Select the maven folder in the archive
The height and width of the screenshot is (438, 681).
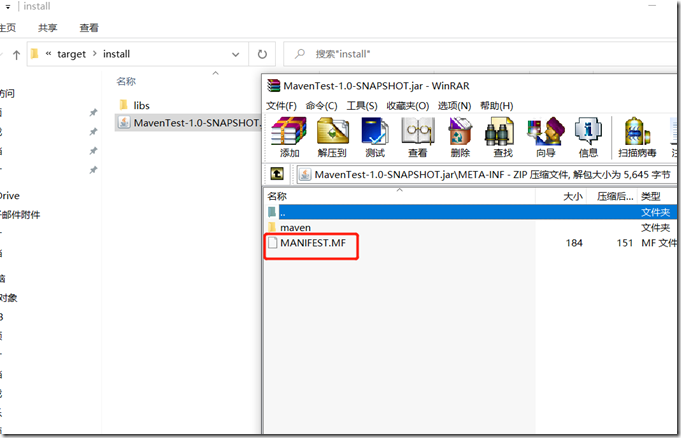pyautogui.click(x=295, y=227)
